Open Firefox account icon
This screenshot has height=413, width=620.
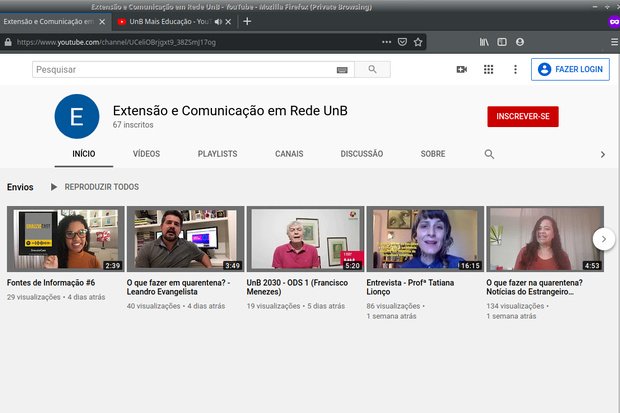(520, 42)
